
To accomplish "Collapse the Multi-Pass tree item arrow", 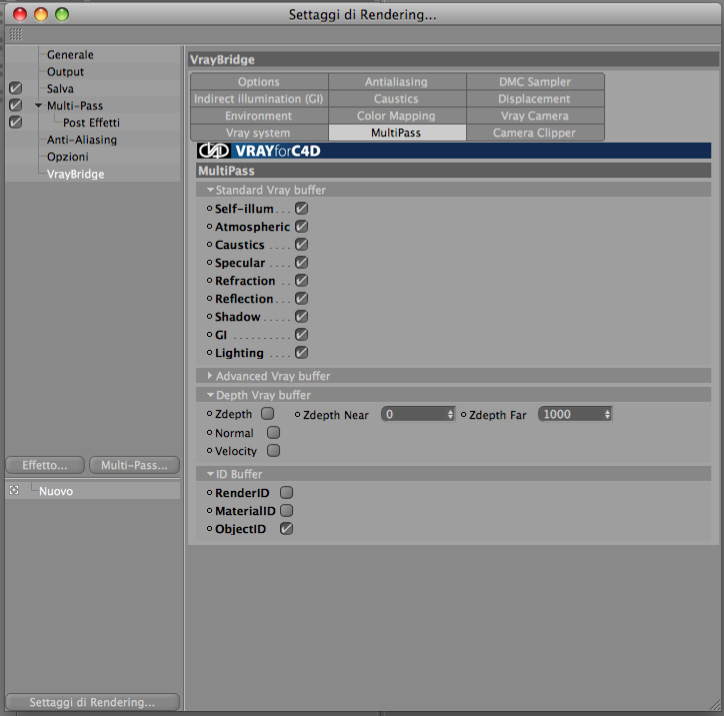I will (x=38, y=105).
